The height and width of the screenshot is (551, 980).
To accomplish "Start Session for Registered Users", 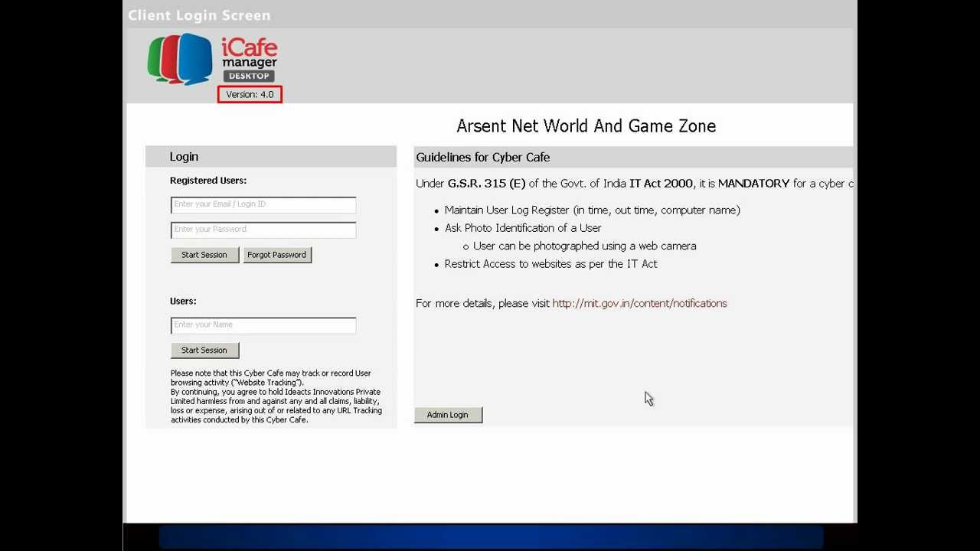I will pyautogui.click(x=204, y=255).
